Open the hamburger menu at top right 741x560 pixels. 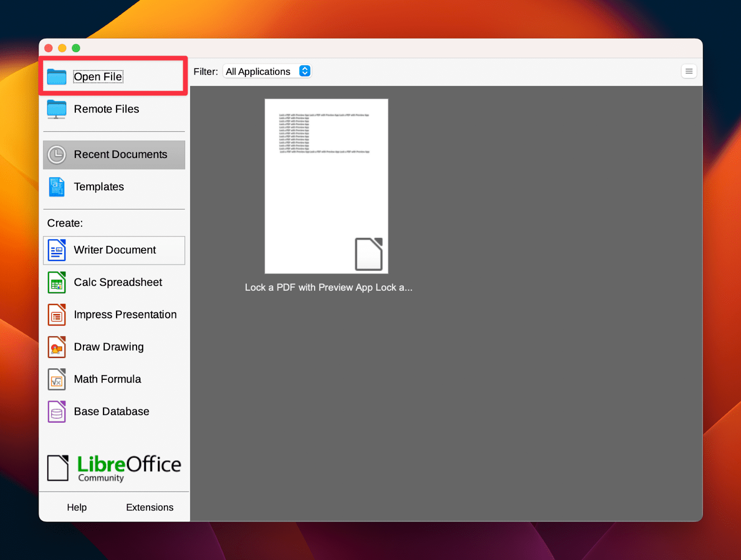click(x=689, y=71)
